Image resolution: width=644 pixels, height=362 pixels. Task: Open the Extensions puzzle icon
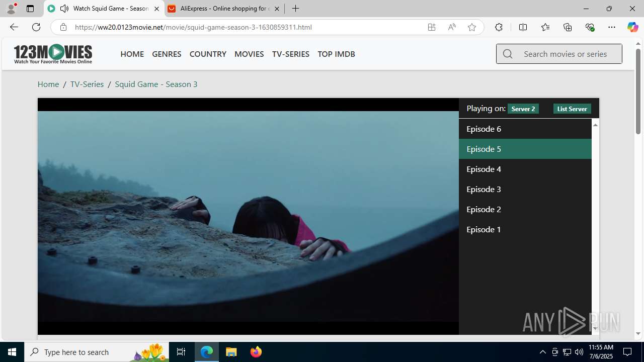tap(499, 27)
